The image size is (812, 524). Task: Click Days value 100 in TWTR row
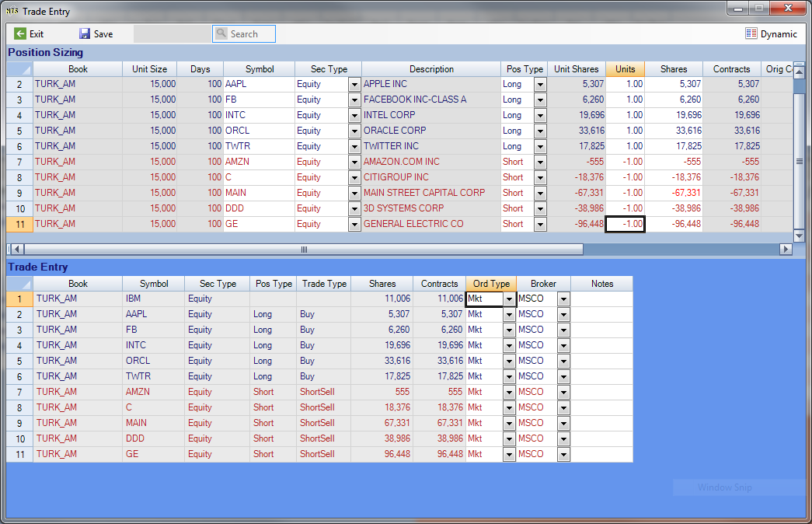tap(200, 146)
